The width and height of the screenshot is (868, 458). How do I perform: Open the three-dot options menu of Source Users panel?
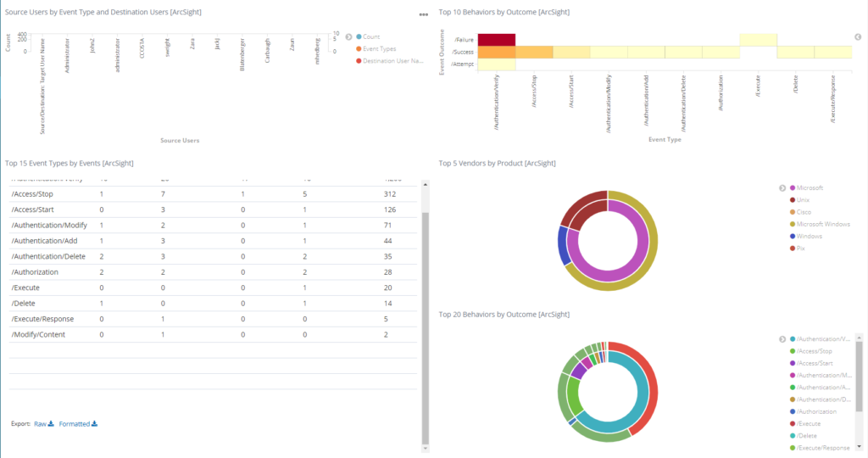(424, 14)
